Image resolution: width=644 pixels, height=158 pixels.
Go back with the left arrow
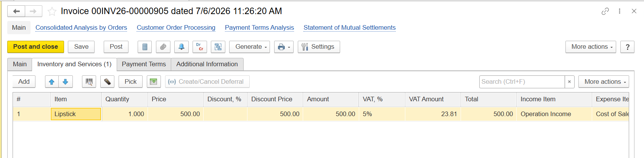pyautogui.click(x=16, y=11)
